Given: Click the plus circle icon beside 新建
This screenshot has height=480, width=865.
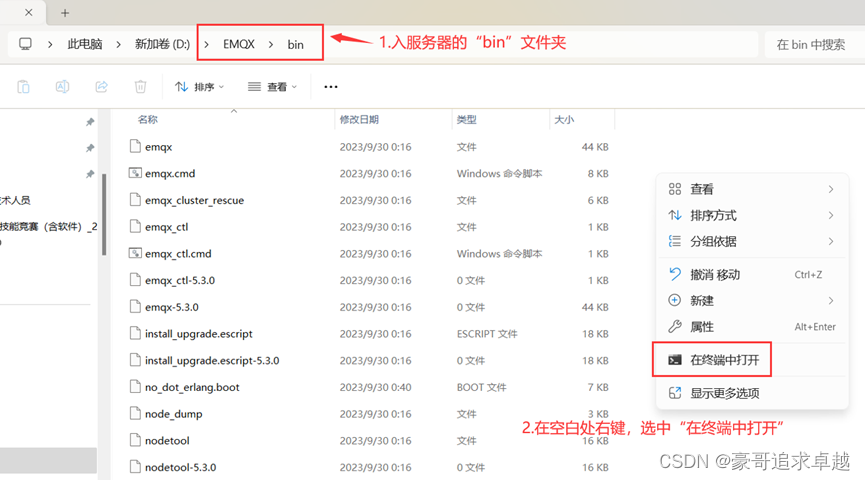Looking at the screenshot, I should (x=675, y=300).
